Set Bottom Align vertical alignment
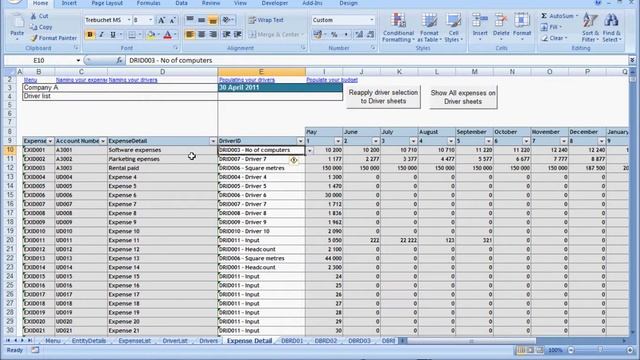The image size is (640, 360). (x=213, y=20)
